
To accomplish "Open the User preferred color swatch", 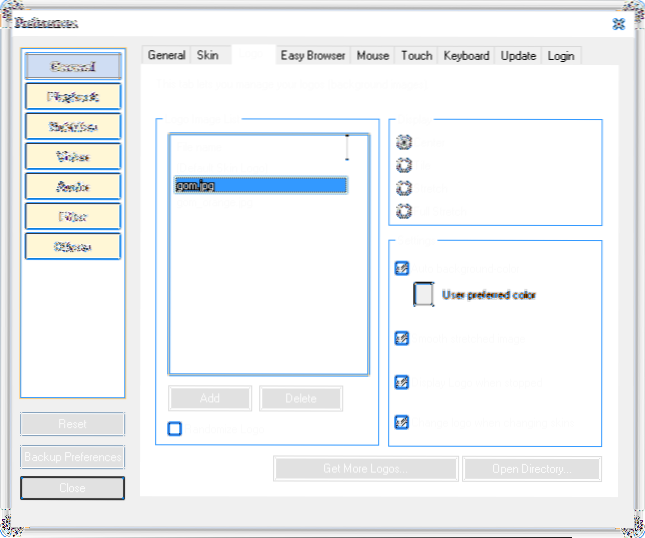I will tap(424, 295).
